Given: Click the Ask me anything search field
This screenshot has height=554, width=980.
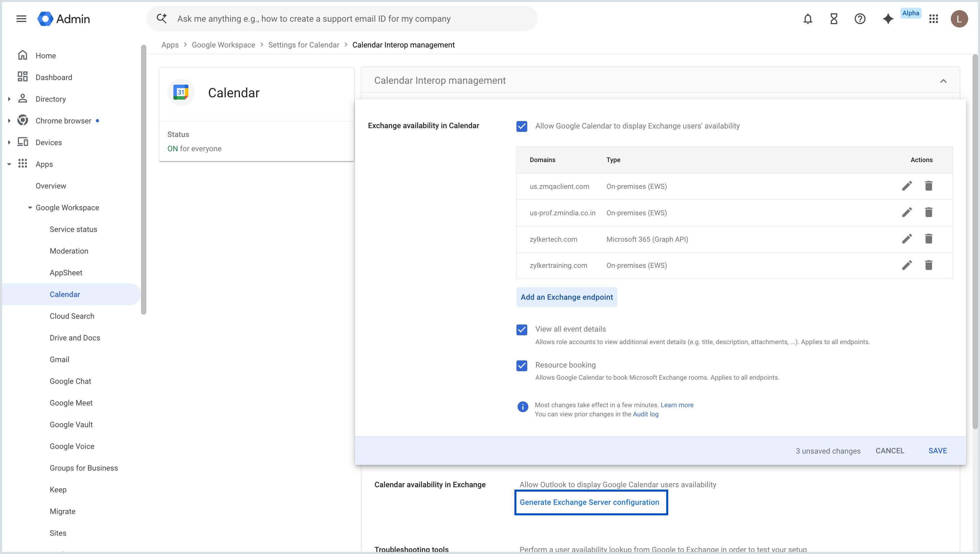Looking at the screenshot, I should click(x=342, y=19).
